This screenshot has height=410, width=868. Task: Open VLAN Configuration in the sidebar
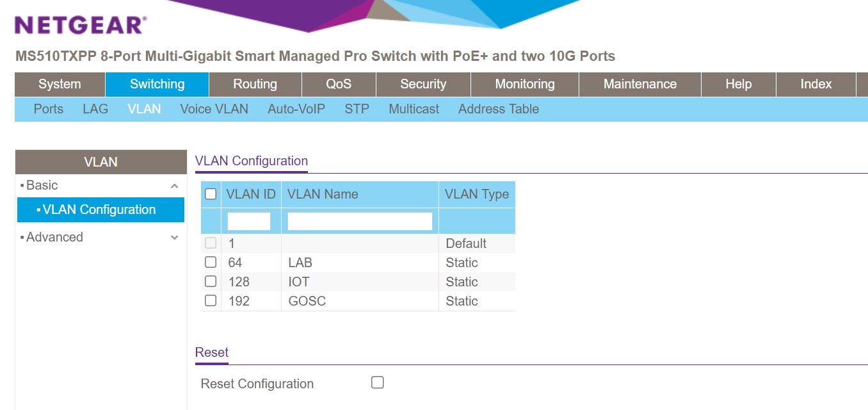click(x=99, y=209)
